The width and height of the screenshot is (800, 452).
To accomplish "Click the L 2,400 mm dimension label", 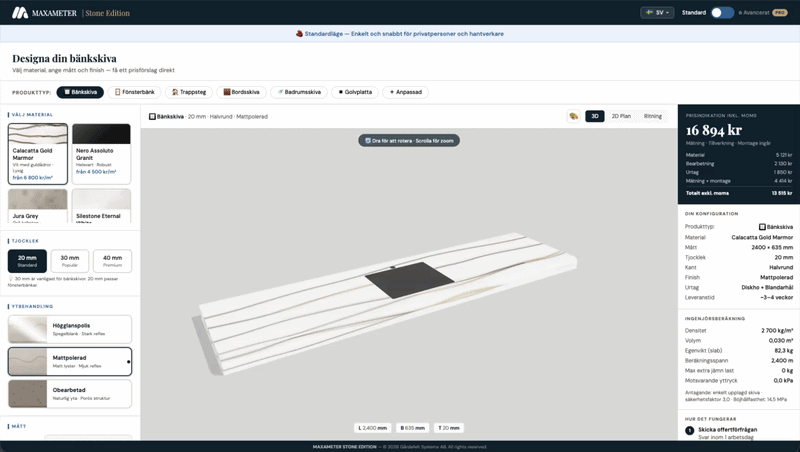I will click(x=372, y=428).
